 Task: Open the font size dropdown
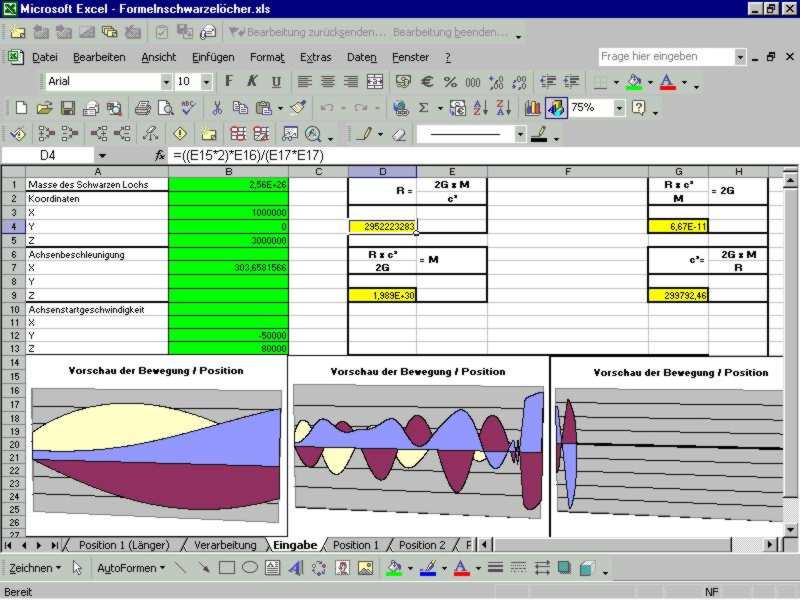(x=206, y=82)
